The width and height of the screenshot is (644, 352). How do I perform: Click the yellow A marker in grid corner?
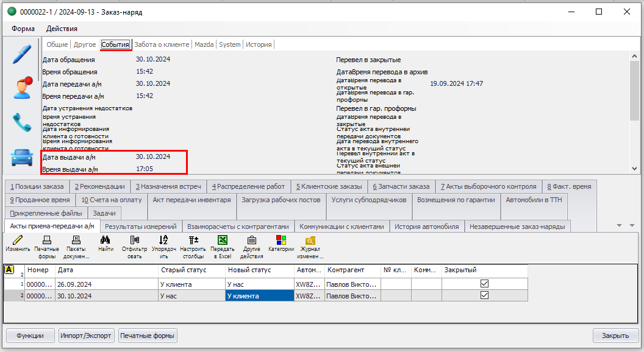pyautogui.click(x=9, y=269)
